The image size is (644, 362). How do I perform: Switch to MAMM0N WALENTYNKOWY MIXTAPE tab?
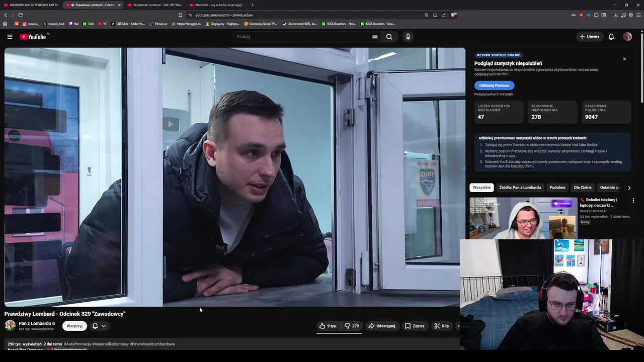[31, 5]
